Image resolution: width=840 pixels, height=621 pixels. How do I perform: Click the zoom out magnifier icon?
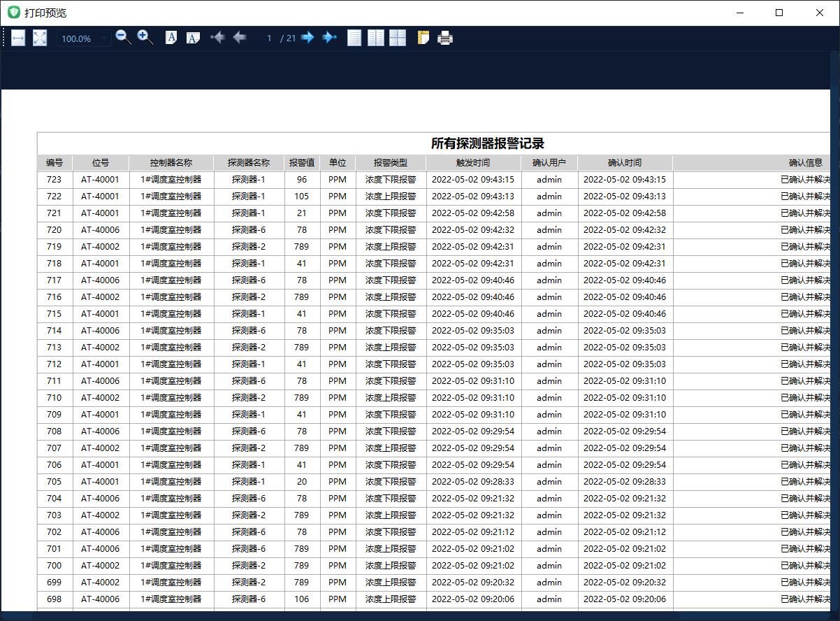[x=123, y=38]
